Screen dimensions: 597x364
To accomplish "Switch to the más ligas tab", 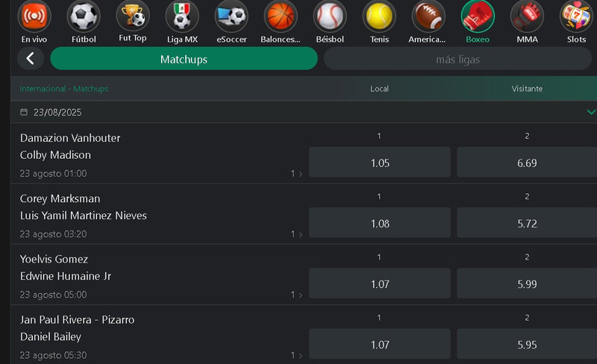I will (x=457, y=59).
